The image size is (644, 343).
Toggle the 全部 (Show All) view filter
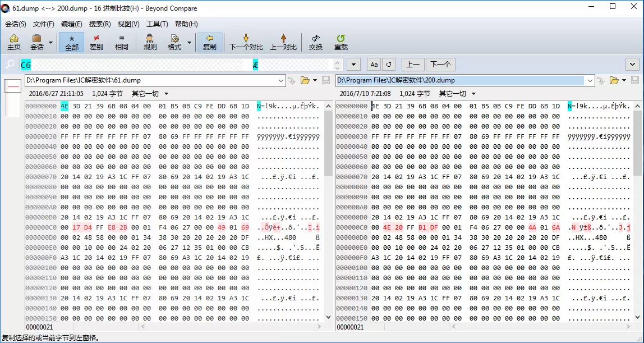pyautogui.click(x=72, y=42)
